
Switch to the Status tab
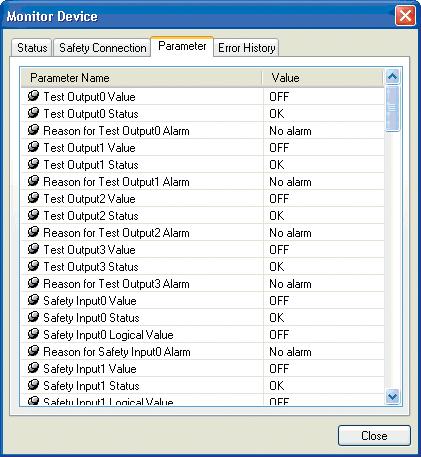32,48
